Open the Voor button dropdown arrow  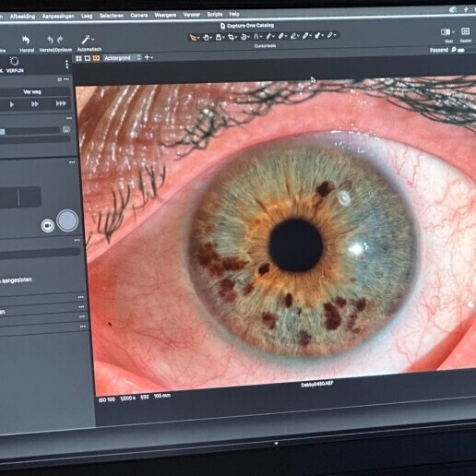click(x=453, y=31)
